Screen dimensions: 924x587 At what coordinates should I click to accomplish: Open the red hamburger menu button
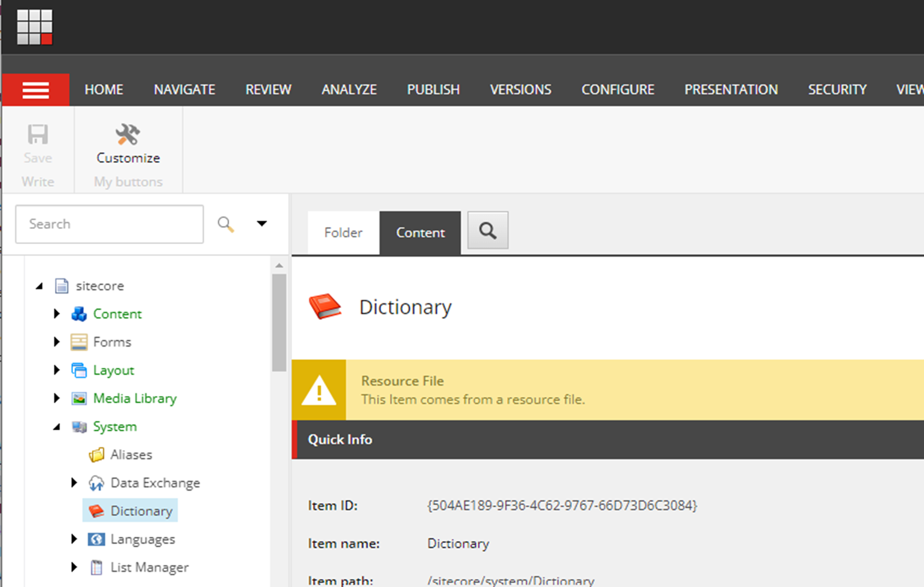pyautogui.click(x=36, y=90)
